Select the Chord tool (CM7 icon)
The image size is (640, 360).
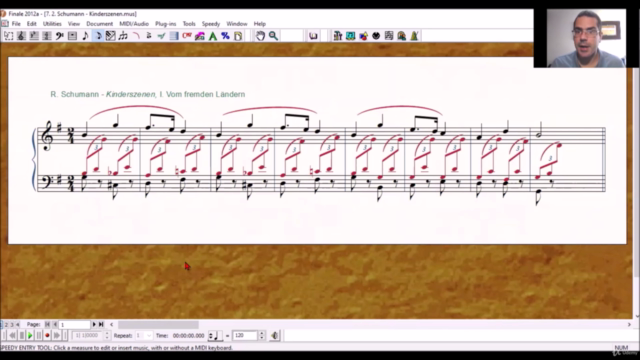[x=187, y=36]
